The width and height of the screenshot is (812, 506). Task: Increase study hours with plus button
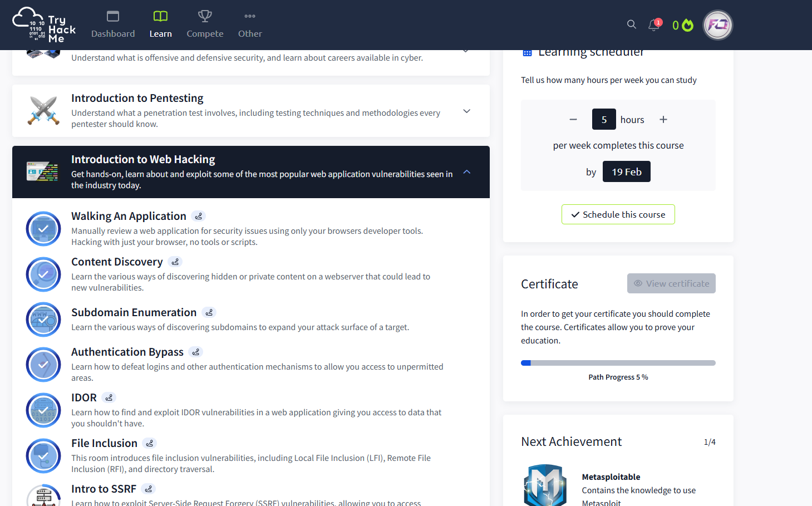tap(663, 120)
